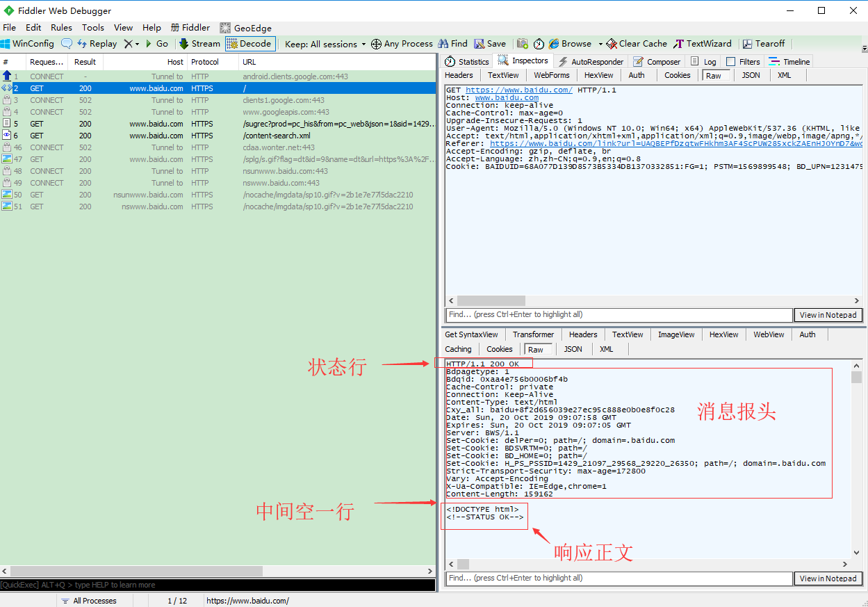Select session 5 /sugrec request
Screen dimensions: 868x607
coord(218,124)
